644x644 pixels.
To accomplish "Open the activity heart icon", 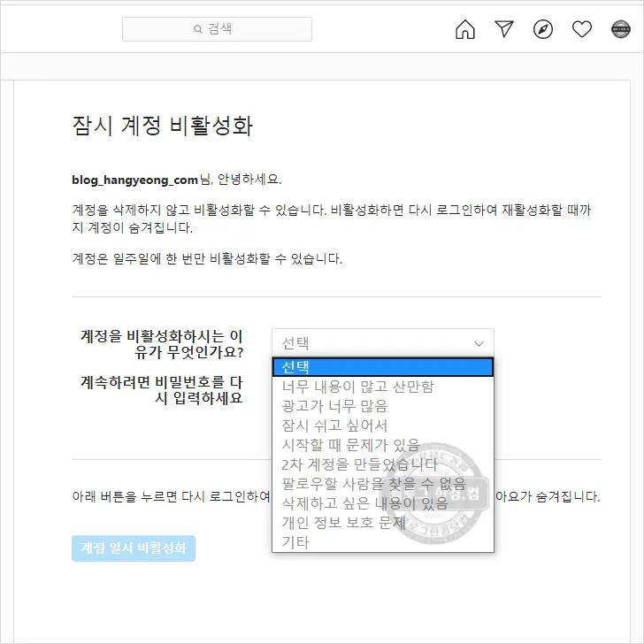I will pyautogui.click(x=582, y=29).
